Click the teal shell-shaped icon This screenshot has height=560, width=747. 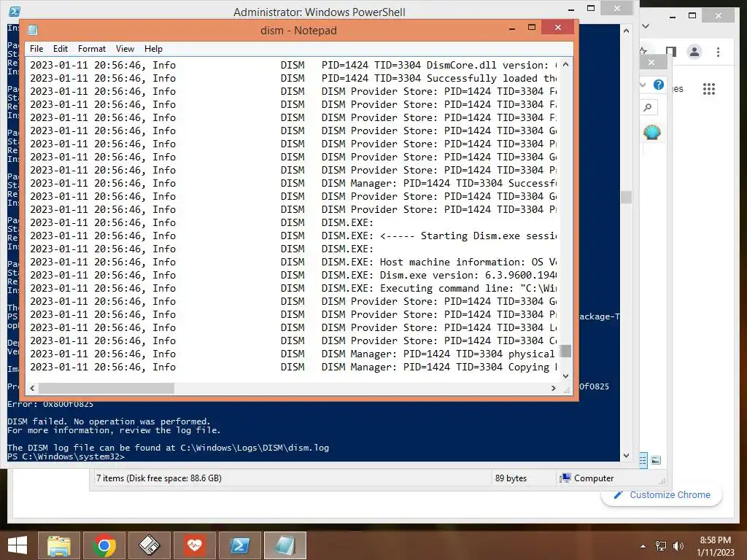651,132
